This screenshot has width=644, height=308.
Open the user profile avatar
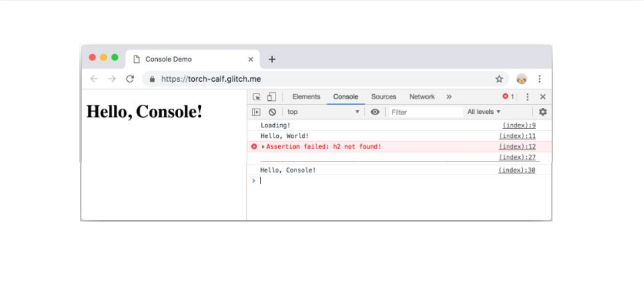521,79
